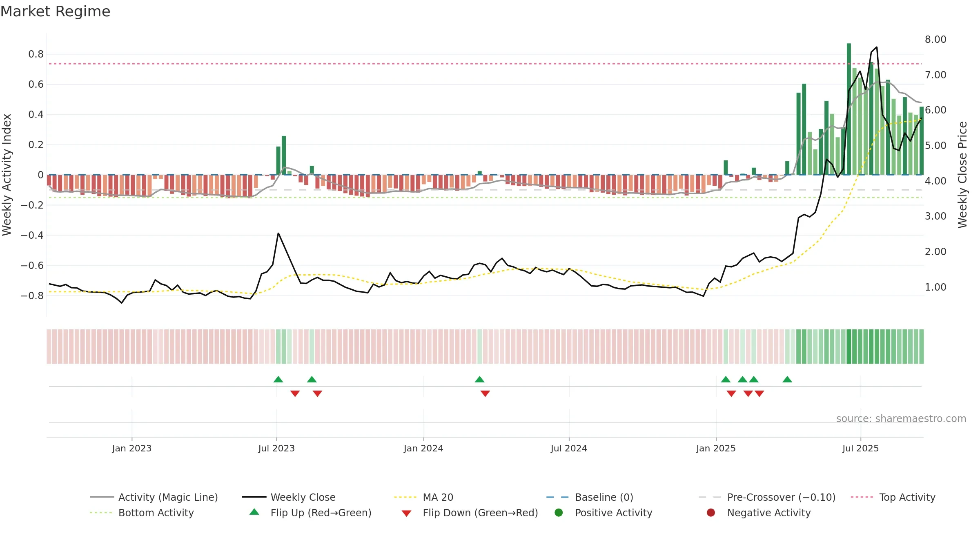The width and height of the screenshot is (980, 551).
Task: Toggle the Flip Down (Green→Red) legend entry
Action: (470, 513)
